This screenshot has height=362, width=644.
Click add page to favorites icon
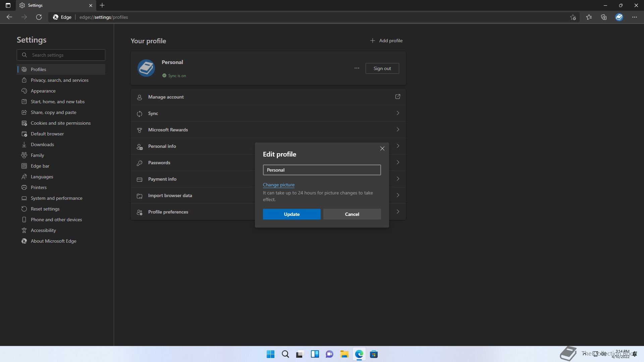tap(573, 17)
